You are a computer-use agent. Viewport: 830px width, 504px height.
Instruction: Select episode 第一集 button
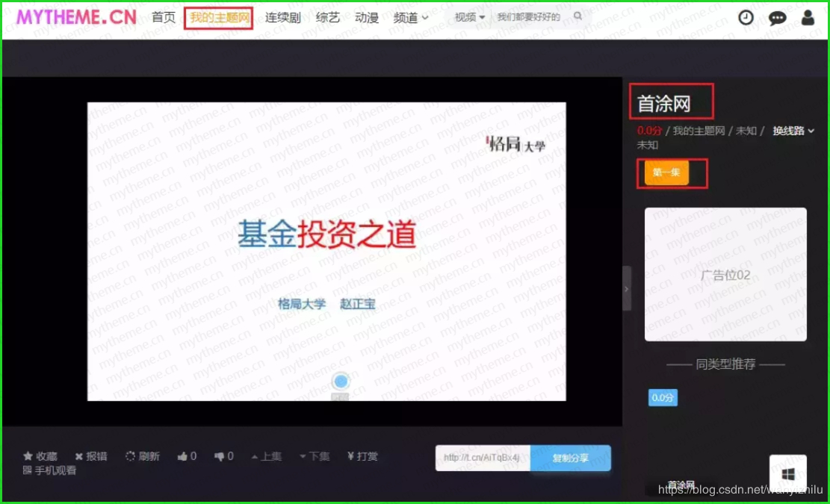coord(666,172)
